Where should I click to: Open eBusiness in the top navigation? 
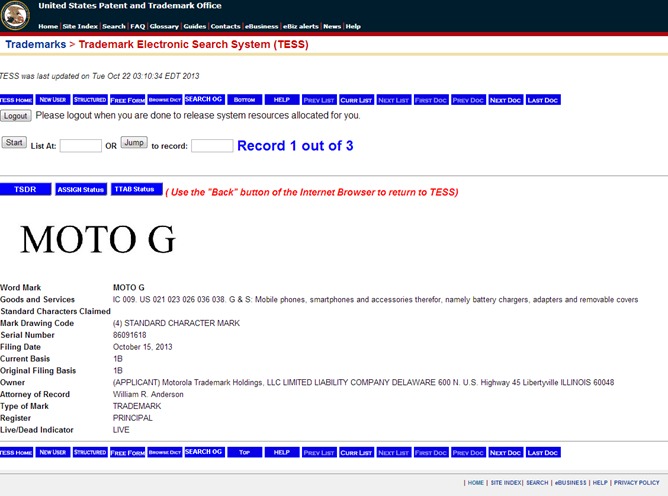(x=262, y=26)
